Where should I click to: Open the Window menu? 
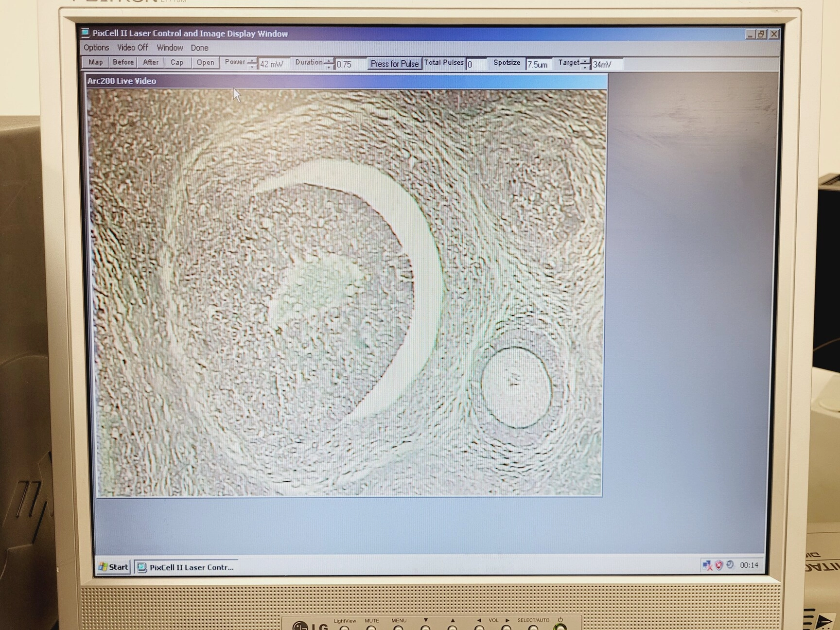tap(170, 47)
